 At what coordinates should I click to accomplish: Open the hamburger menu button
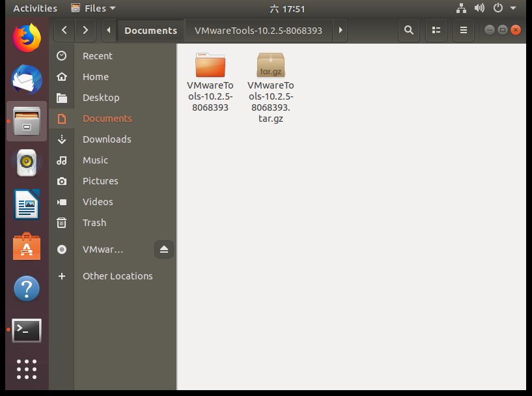pyautogui.click(x=464, y=30)
